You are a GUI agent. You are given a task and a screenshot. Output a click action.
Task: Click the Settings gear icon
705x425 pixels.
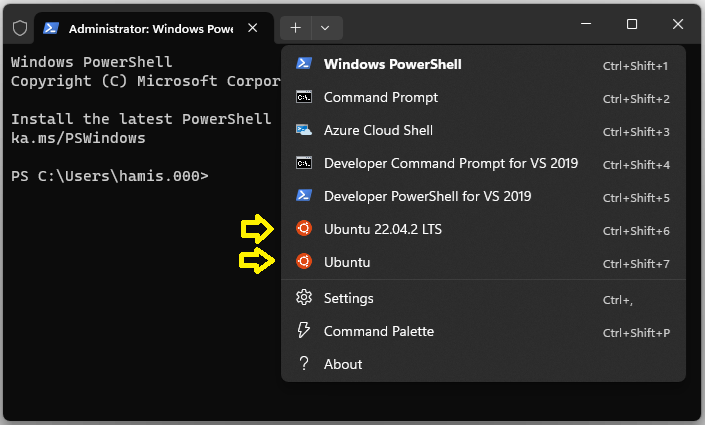pos(304,298)
